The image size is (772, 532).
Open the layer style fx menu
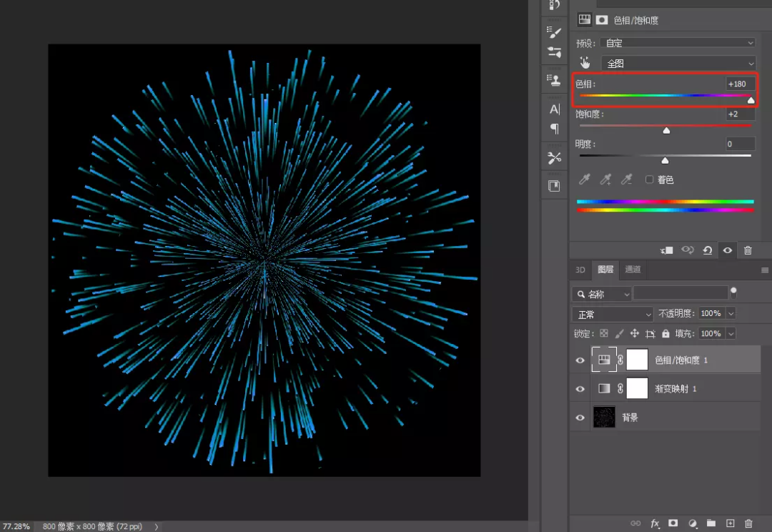(654, 523)
